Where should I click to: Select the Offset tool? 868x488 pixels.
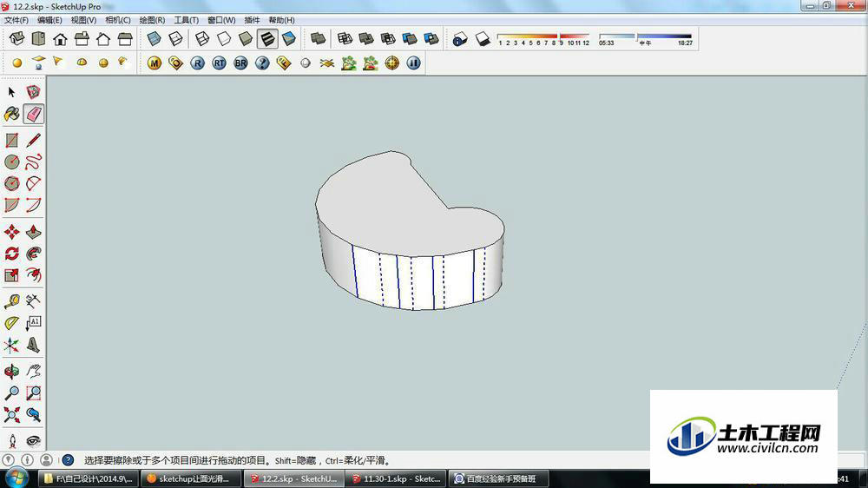[x=33, y=274]
